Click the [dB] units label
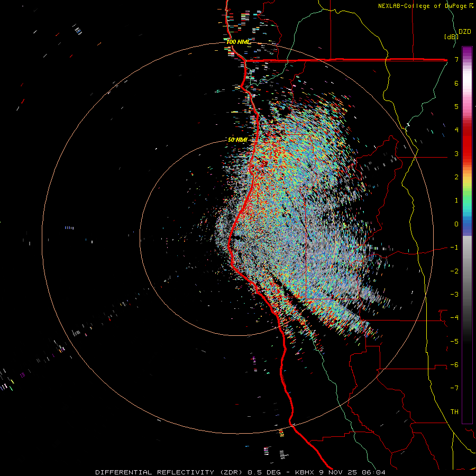The height and width of the screenshot is (476, 476). (x=451, y=36)
